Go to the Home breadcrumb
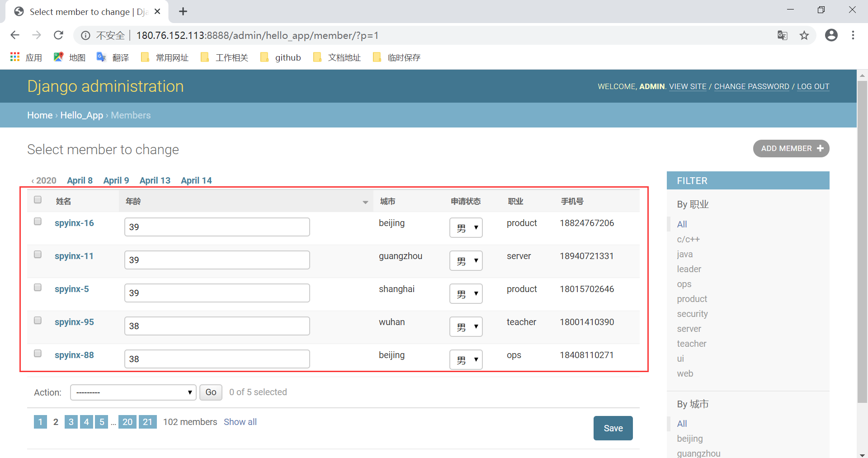Image resolution: width=868 pixels, height=458 pixels. [40, 115]
